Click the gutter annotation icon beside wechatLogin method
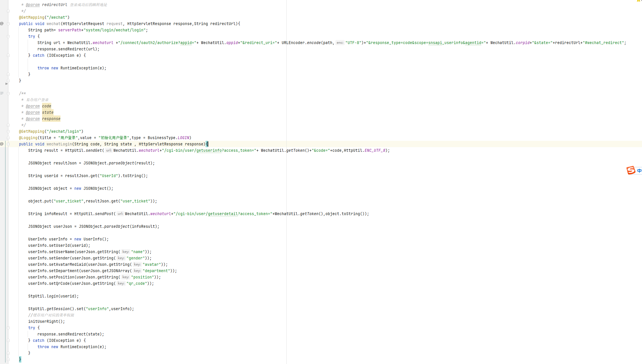 (x=2, y=144)
